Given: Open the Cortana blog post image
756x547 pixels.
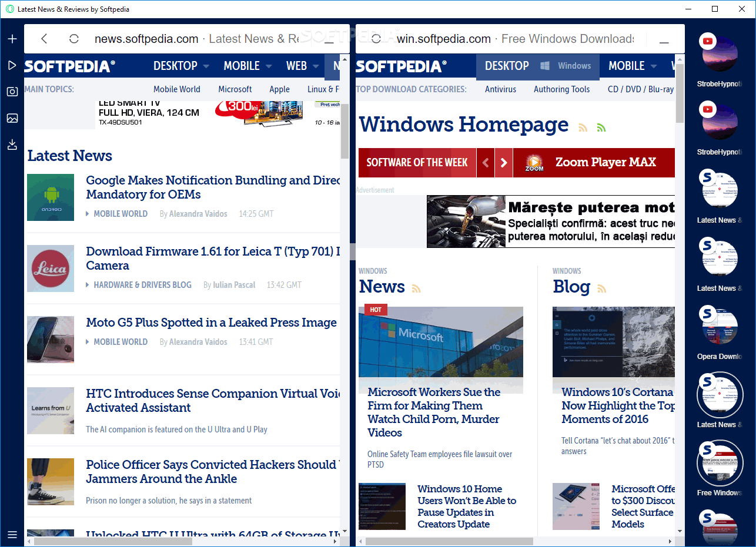Looking at the screenshot, I should (x=613, y=342).
